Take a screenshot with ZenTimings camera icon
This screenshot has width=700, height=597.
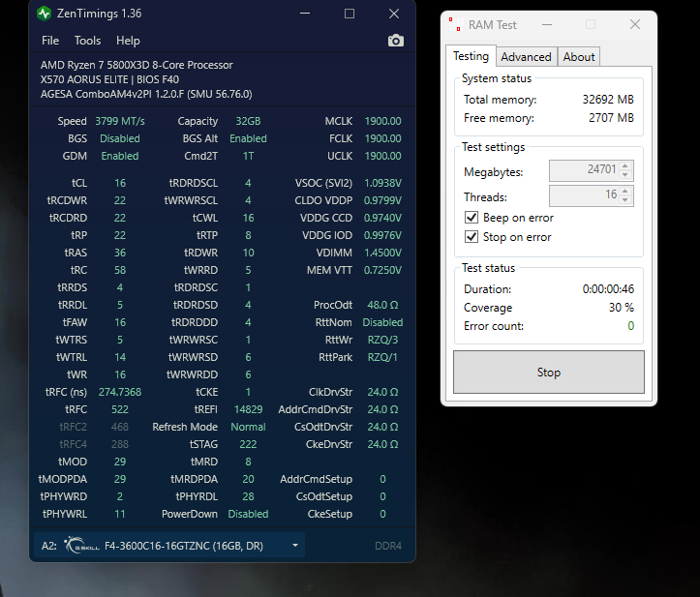click(396, 41)
